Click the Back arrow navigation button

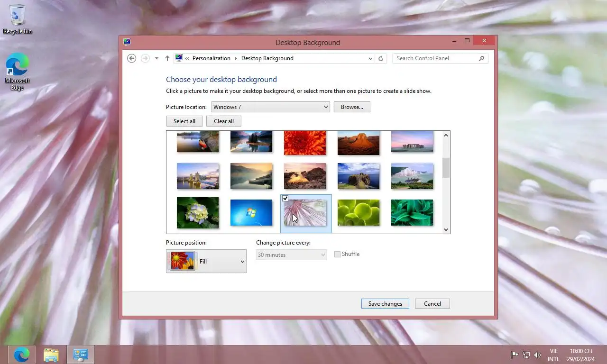(x=132, y=58)
